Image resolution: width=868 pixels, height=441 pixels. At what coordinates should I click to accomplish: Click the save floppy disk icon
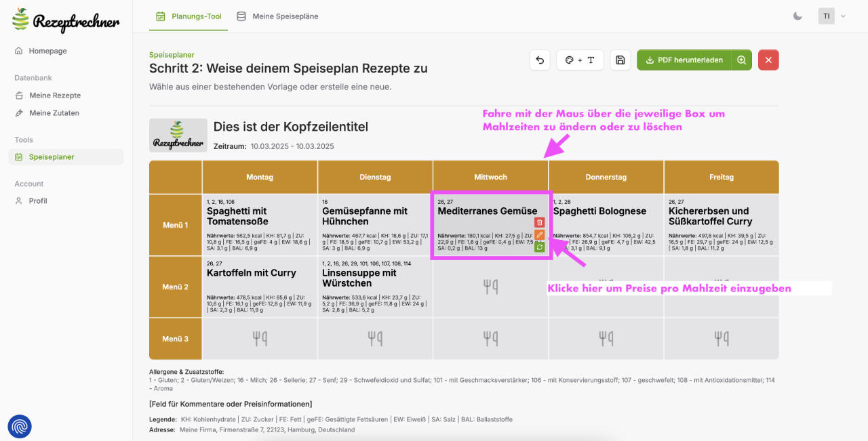(620, 60)
